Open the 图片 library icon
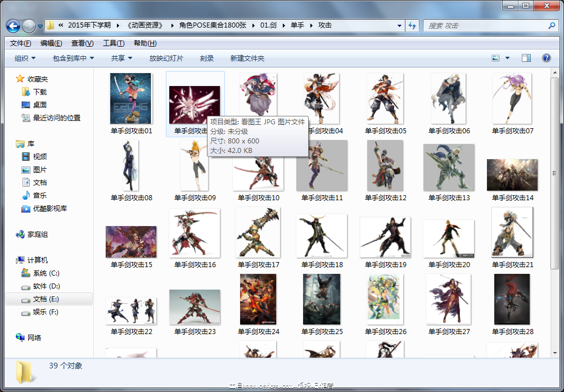The width and height of the screenshot is (564, 392). [25, 169]
